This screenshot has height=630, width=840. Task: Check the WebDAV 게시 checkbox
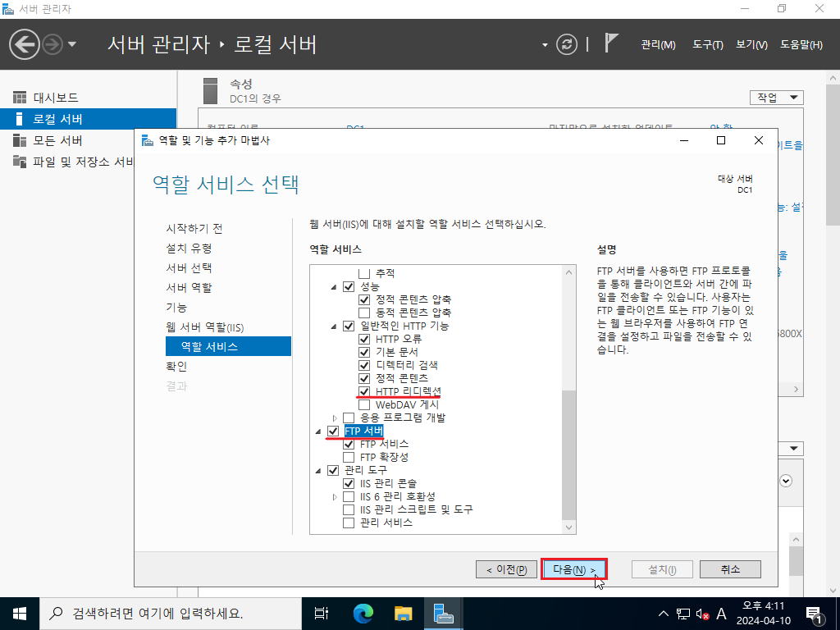click(364, 404)
